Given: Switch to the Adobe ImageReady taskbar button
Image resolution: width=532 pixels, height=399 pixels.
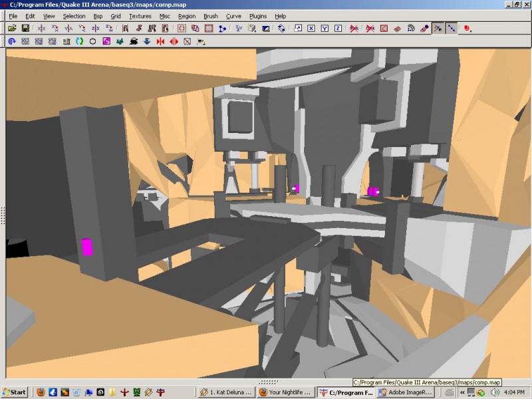Looking at the screenshot, I should 406,392.
